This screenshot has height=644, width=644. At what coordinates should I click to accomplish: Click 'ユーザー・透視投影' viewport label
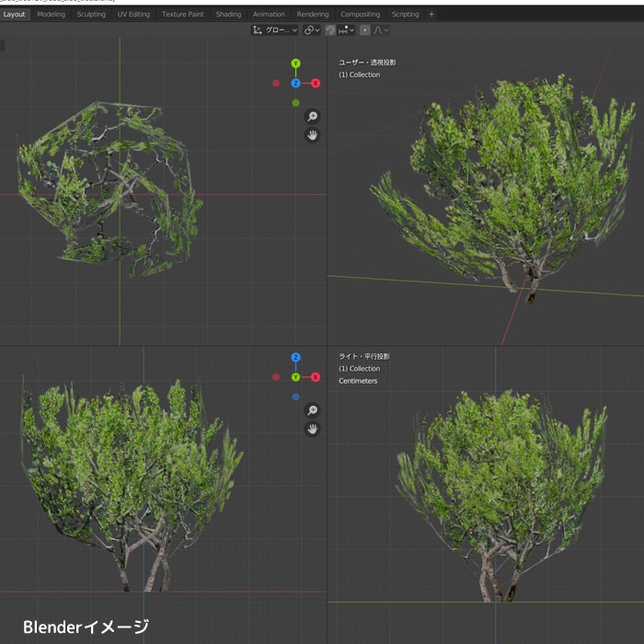367,63
